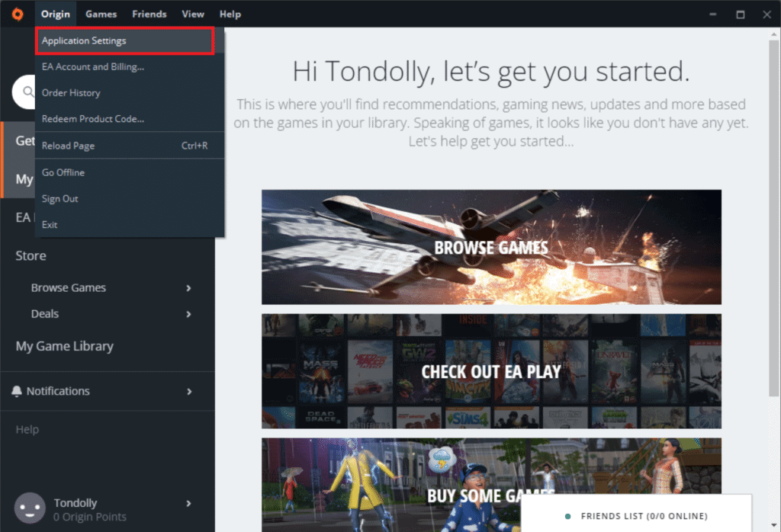Open Application Settings

pyautogui.click(x=84, y=40)
